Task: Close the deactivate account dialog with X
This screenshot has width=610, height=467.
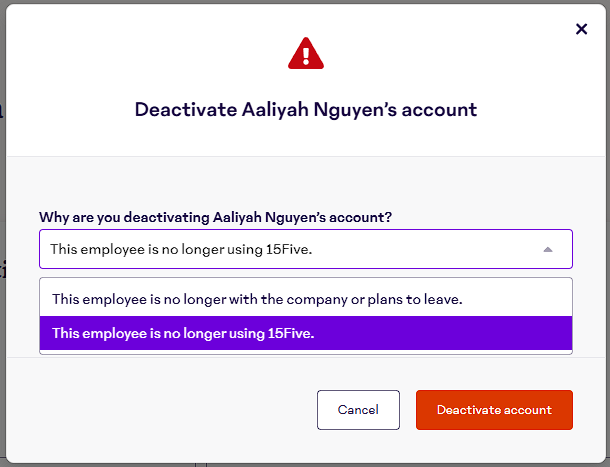Action: [581, 29]
